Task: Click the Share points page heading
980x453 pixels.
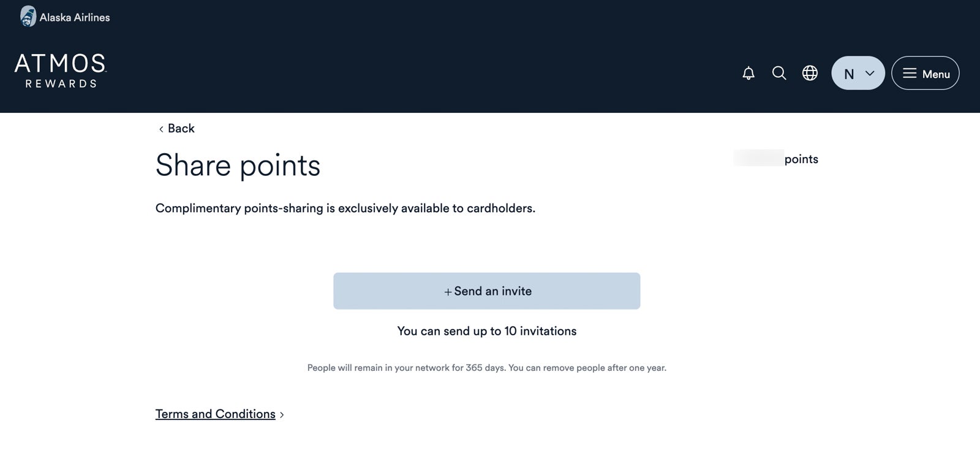Action: pos(238,165)
